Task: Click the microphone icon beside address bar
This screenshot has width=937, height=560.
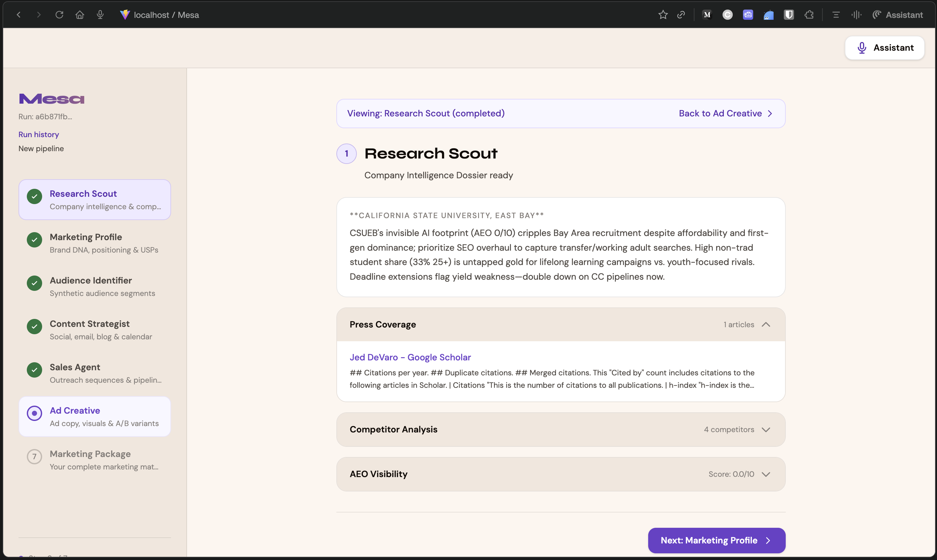Action: tap(100, 15)
